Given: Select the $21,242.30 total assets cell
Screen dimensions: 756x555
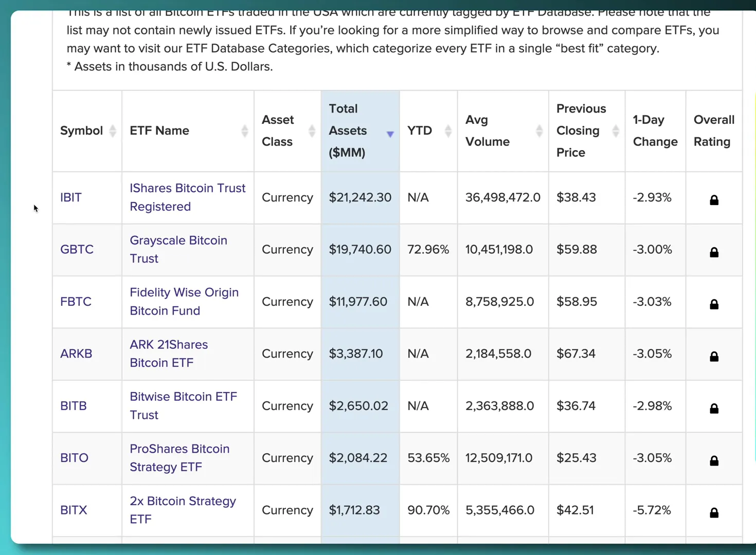Looking at the screenshot, I should 360,197.
